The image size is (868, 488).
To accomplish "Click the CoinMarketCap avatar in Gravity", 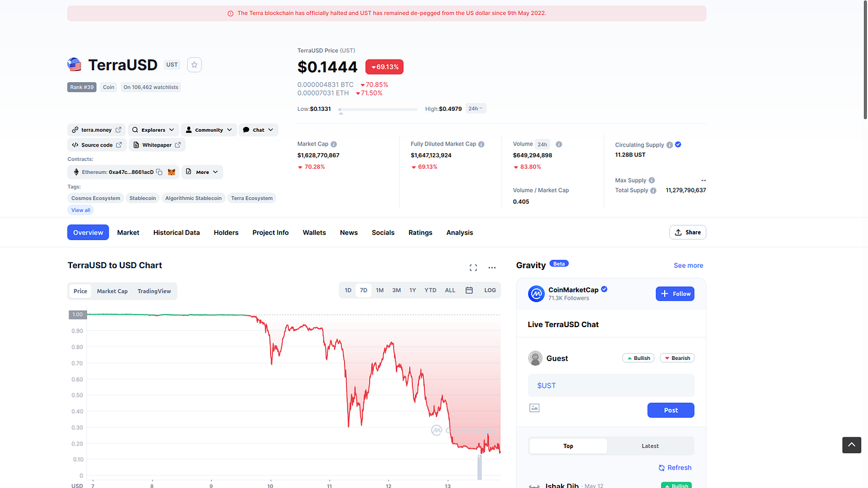I will [x=537, y=293].
